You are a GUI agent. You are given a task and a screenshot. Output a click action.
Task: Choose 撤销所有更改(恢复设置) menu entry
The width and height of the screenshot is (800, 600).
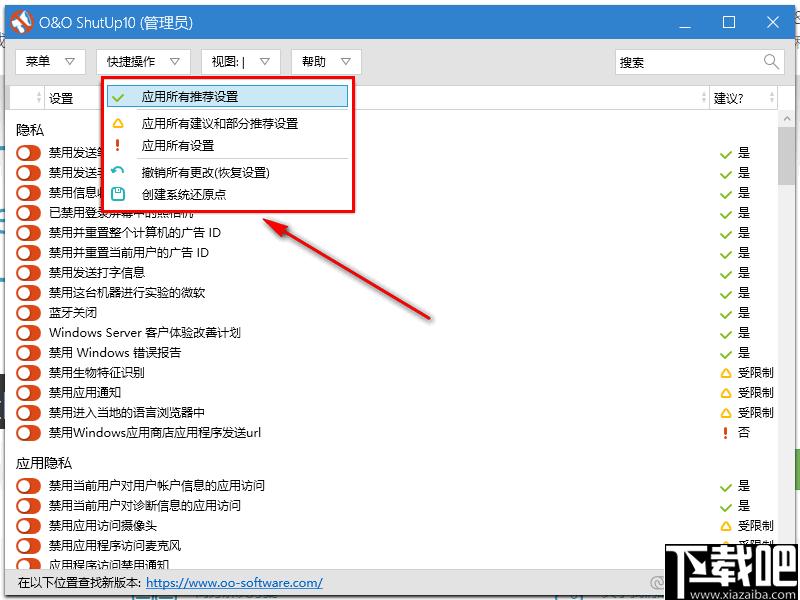(x=228, y=172)
